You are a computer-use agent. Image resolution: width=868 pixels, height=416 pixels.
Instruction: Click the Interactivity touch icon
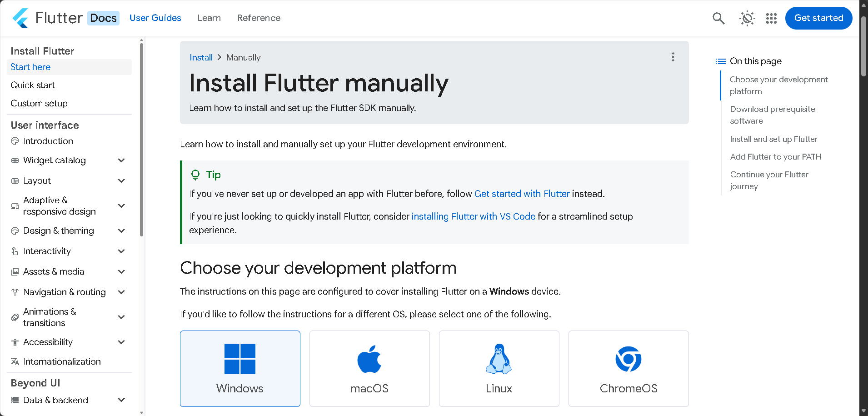click(x=15, y=251)
